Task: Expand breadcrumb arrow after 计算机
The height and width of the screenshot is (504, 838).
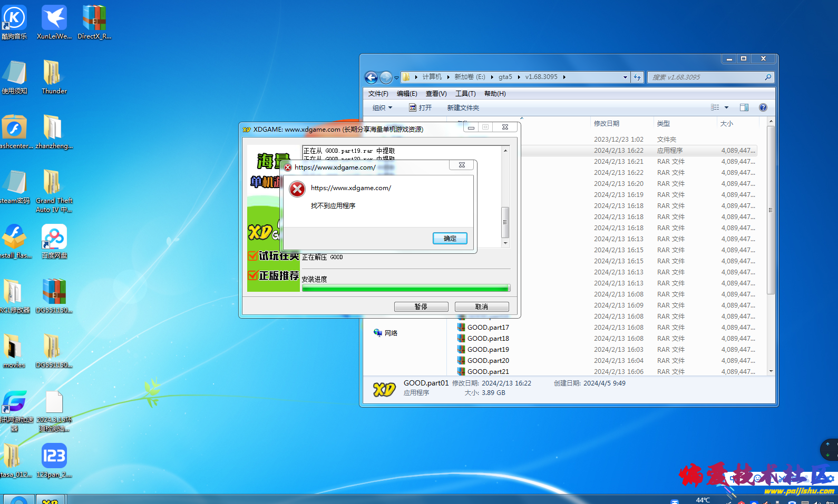Action: 449,77
